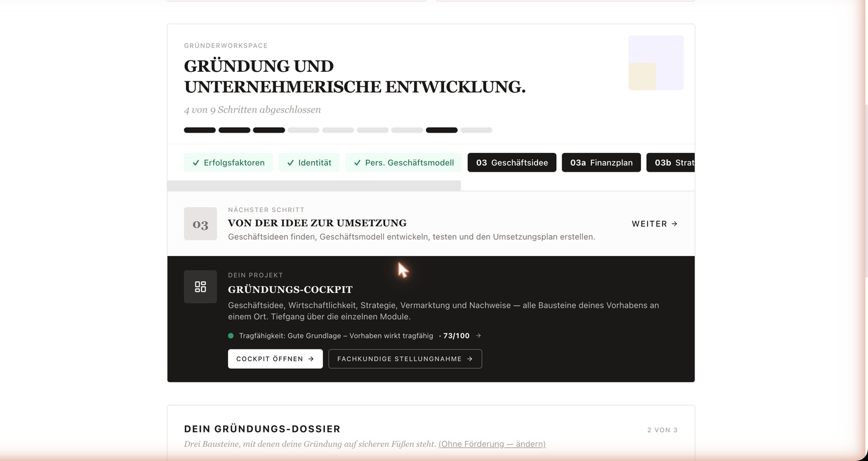The height and width of the screenshot is (461, 868).
Task: Click 'Ohne Förderung — ändern' link
Action: (492, 444)
